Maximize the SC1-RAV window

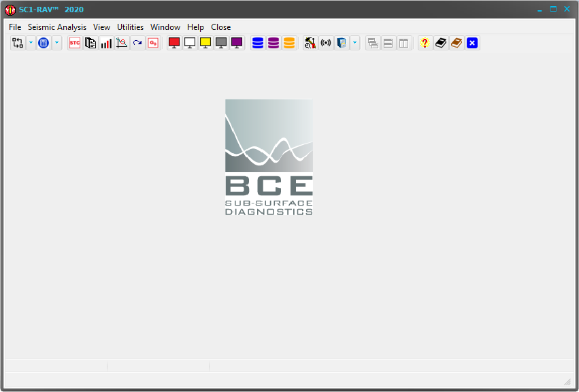point(553,10)
